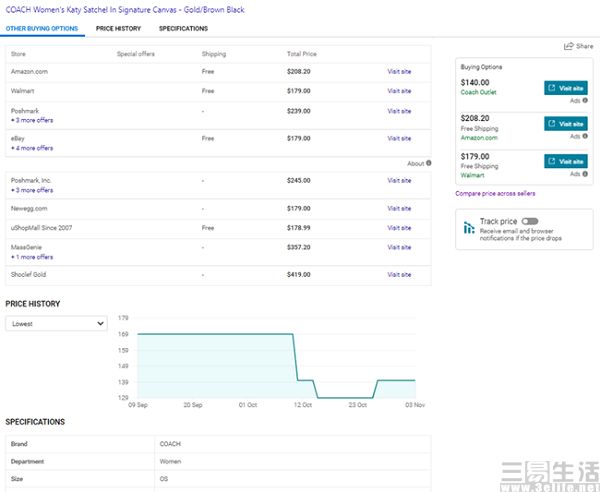Open the Lowest price history dropdown
This screenshot has height=492, width=600.
point(57,323)
